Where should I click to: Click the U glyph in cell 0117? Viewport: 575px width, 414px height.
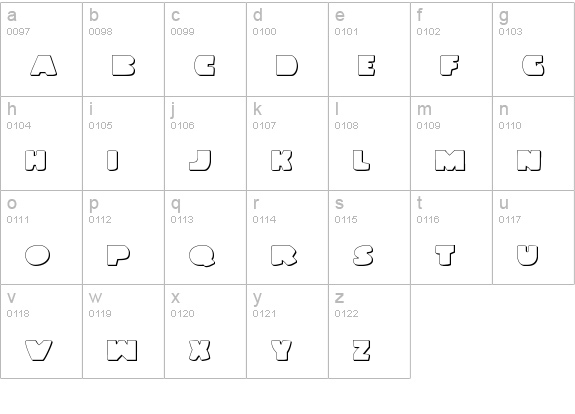528,255
